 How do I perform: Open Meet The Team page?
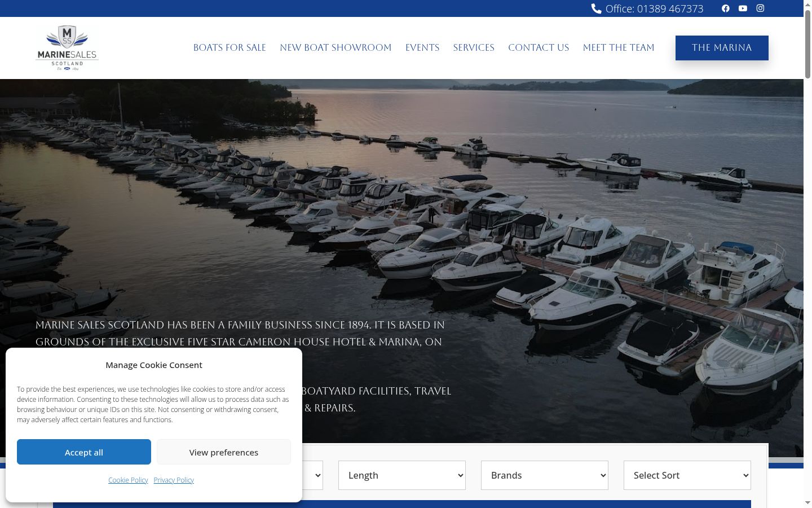coord(619,47)
